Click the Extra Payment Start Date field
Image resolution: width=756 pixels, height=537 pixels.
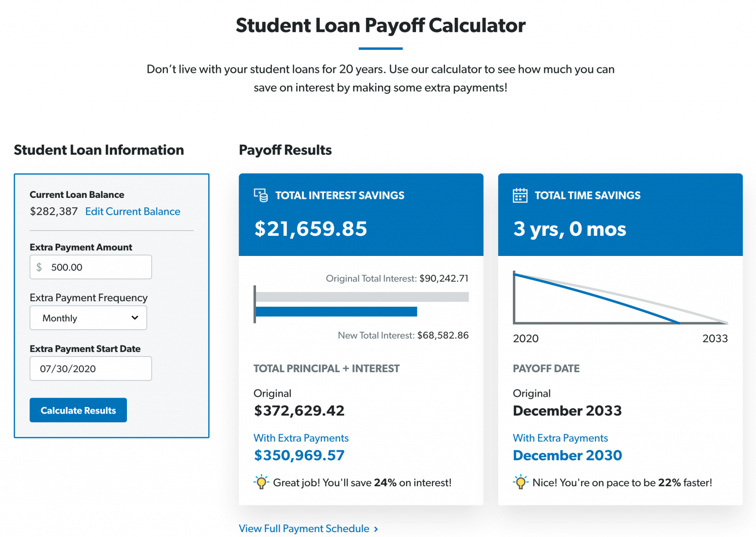(91, 368)
